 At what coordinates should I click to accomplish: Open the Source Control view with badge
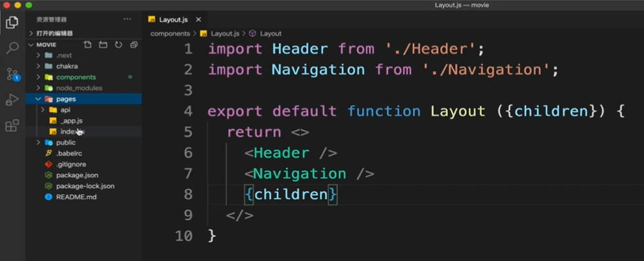point(12,74)
